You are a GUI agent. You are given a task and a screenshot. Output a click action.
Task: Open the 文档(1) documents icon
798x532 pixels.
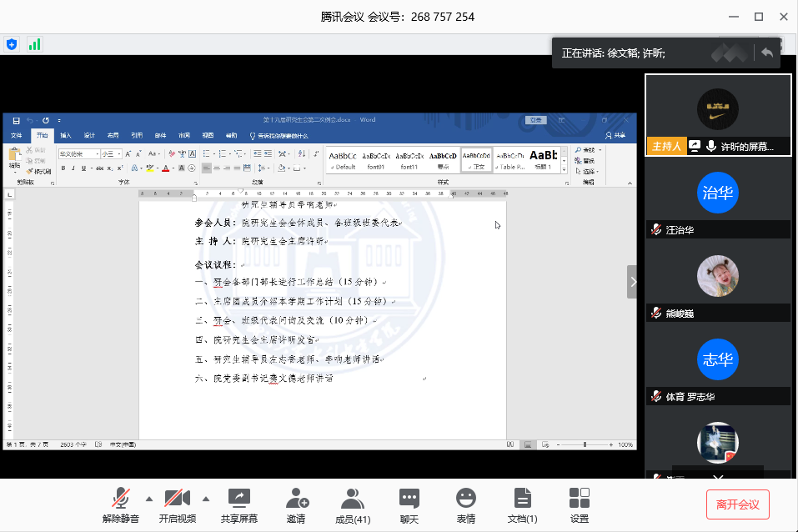(523, 499)
